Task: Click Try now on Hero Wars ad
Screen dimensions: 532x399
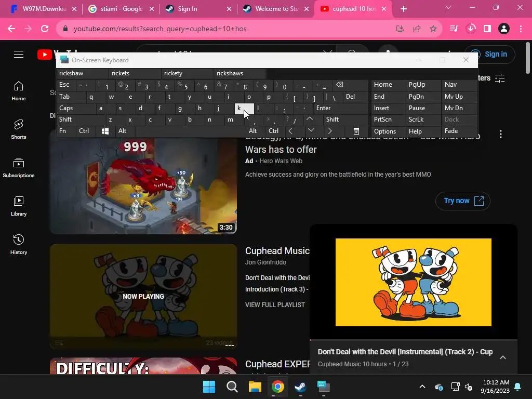Action: pyautogui.click(x=463, y=201)
